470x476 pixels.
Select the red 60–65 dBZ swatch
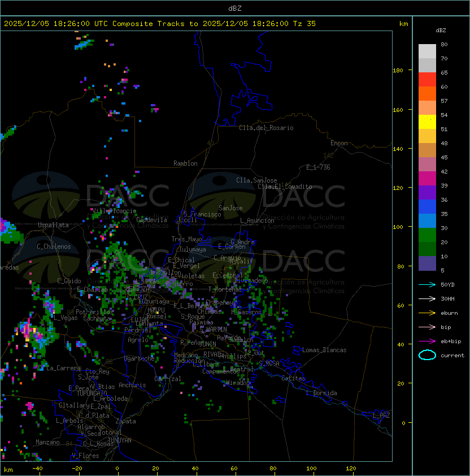click(x=427, y=80)
